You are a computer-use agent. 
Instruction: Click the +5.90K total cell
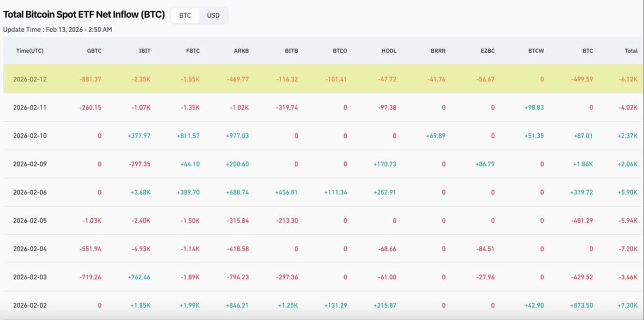[x=628, y=192]
